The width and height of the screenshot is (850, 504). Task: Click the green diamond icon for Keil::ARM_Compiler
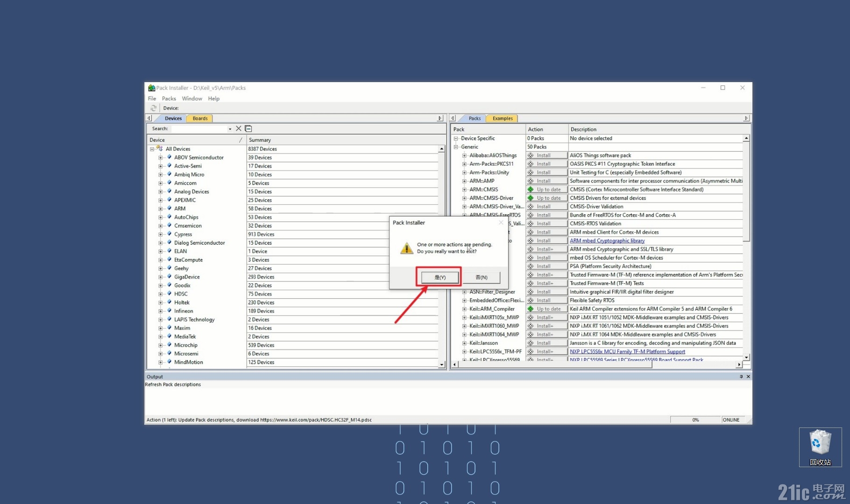click(x=531, y=309)
